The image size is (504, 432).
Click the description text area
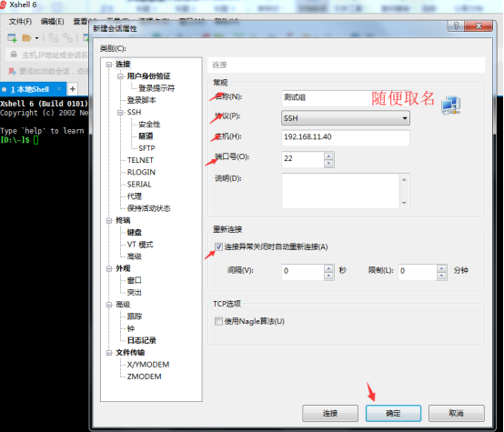[341, 191]
